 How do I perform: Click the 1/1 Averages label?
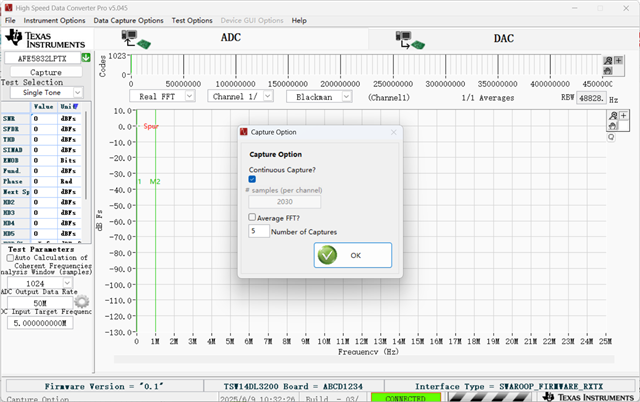pyautogui.click(x=488, y=98)
